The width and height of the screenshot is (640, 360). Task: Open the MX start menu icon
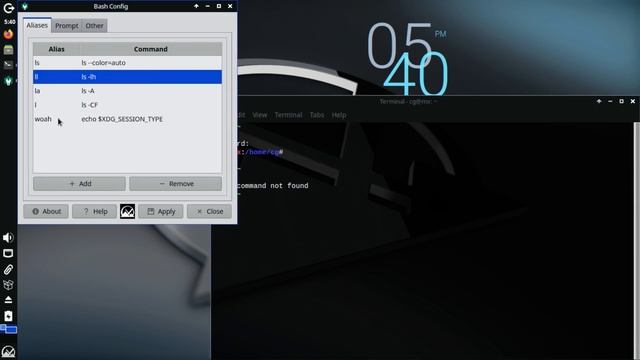tap(8, 351)
